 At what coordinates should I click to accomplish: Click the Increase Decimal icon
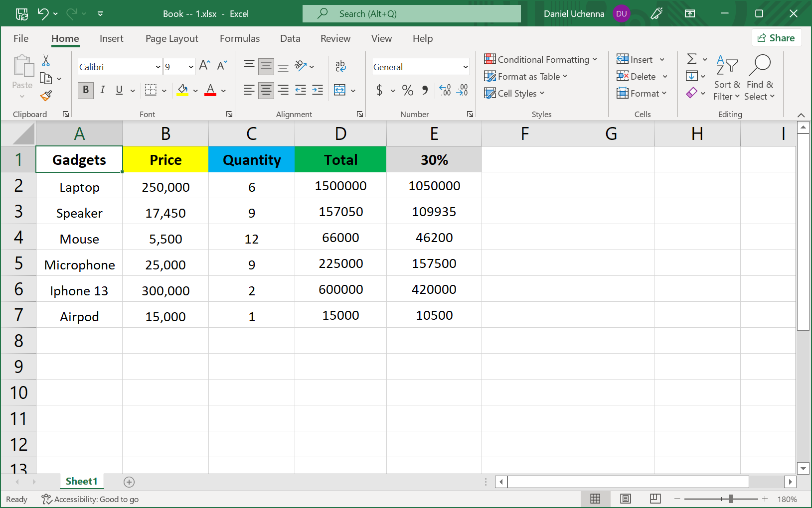444,90
